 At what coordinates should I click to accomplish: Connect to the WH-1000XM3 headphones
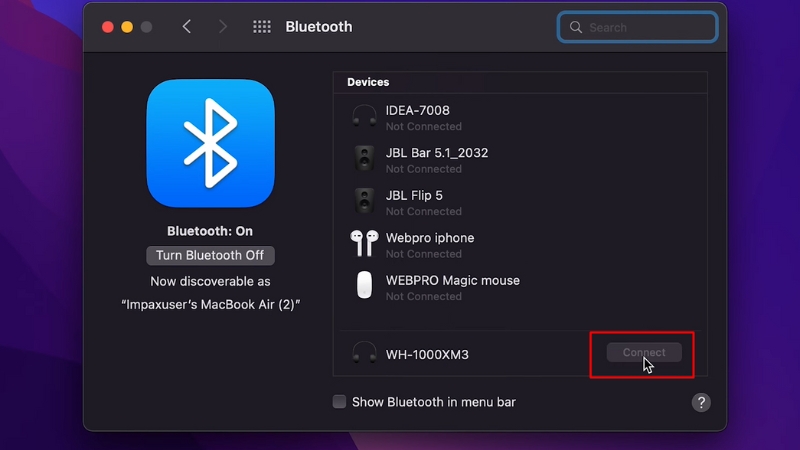click(644, 353)
